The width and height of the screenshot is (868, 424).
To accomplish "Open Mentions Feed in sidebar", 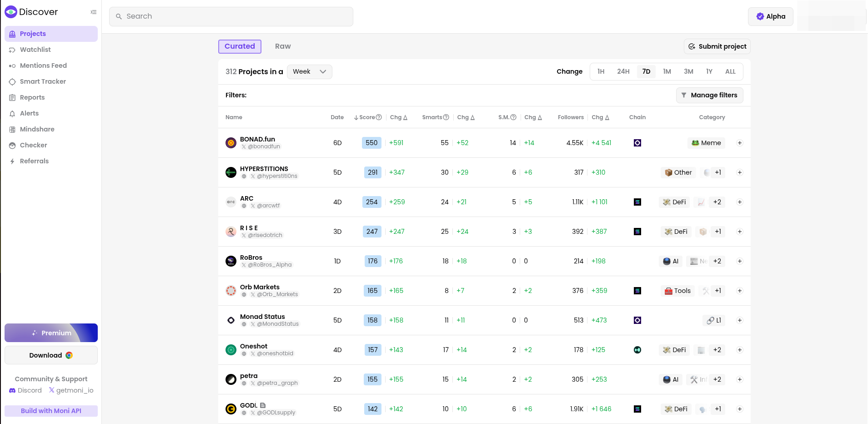I will pos(43,66).
